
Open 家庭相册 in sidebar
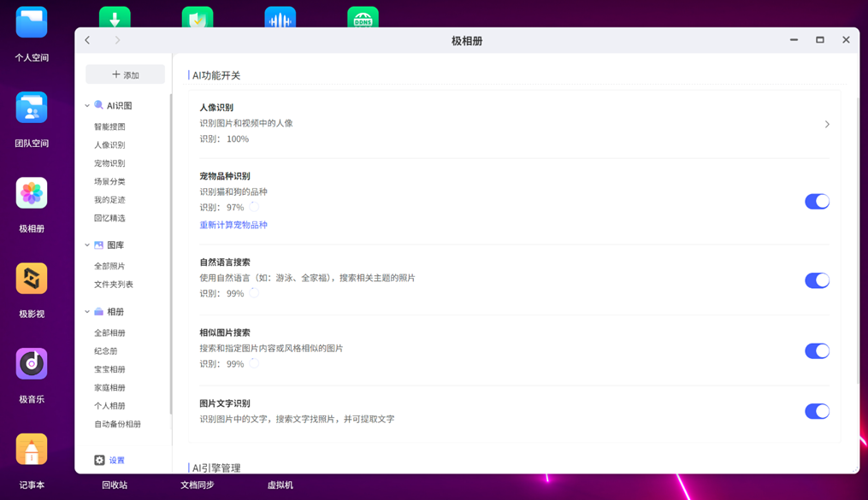click(x=109, y=388)
